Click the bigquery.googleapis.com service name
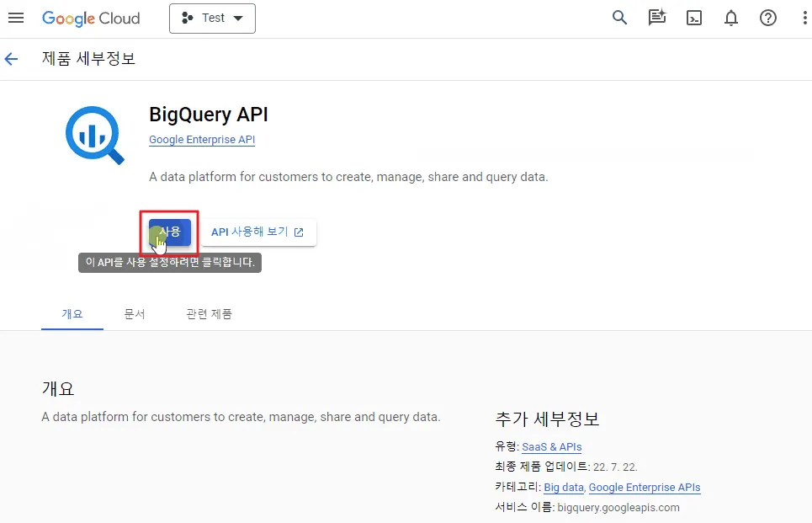812x523 pixels. click(x=618, y=508)
